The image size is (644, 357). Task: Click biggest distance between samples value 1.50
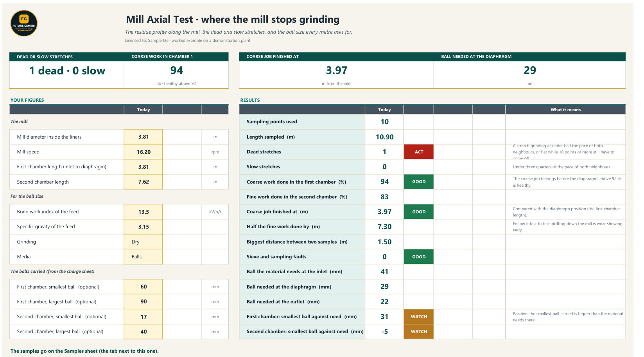tap(384, 242)
